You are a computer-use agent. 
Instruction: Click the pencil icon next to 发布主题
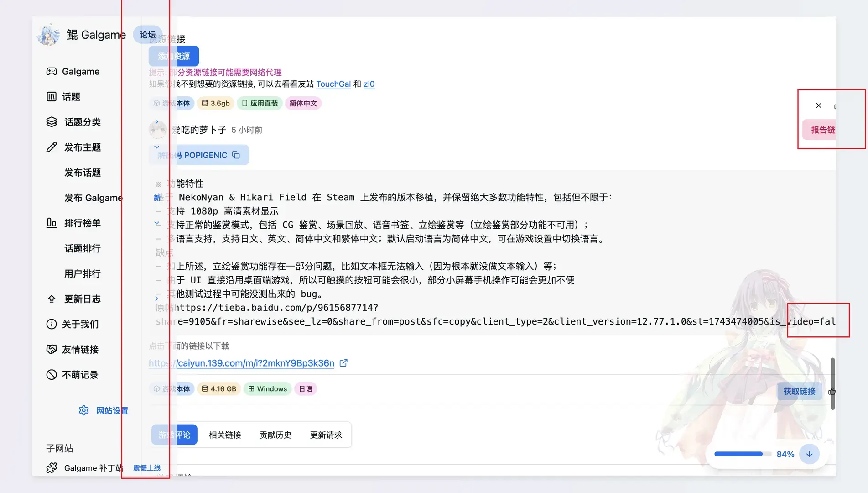pos(52,147)
